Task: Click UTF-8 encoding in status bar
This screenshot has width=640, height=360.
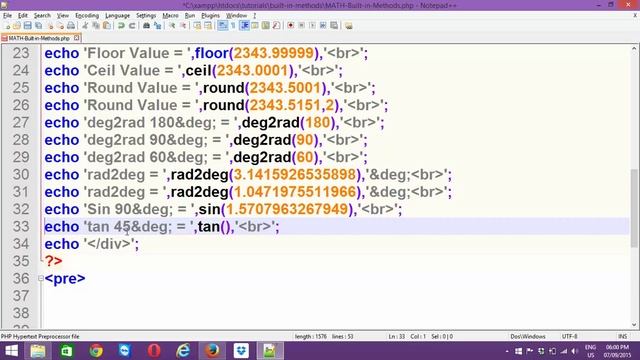Action: click(569, 336)
